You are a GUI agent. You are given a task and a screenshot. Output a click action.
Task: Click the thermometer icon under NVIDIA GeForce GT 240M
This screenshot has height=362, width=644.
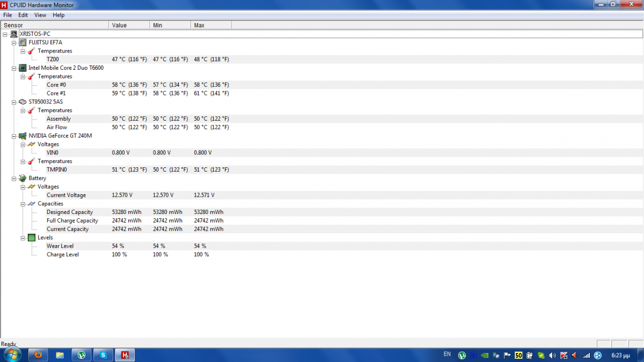coord(31,161)
